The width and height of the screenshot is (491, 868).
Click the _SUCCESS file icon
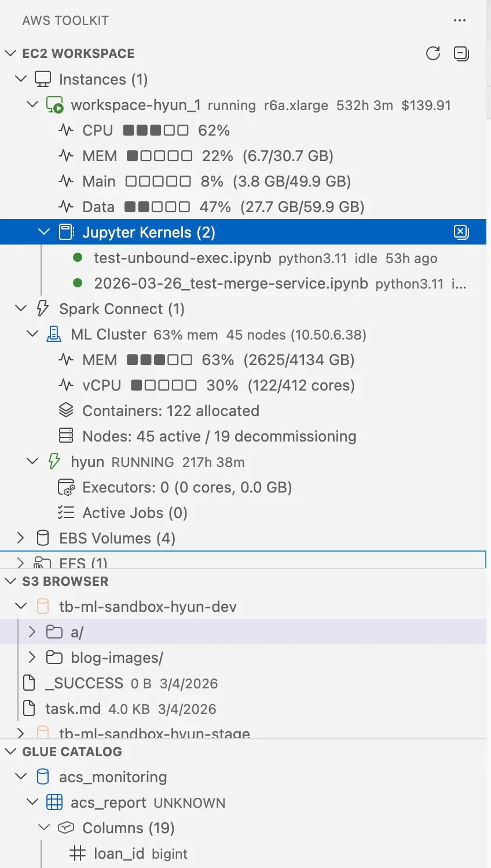coord(29,683)
